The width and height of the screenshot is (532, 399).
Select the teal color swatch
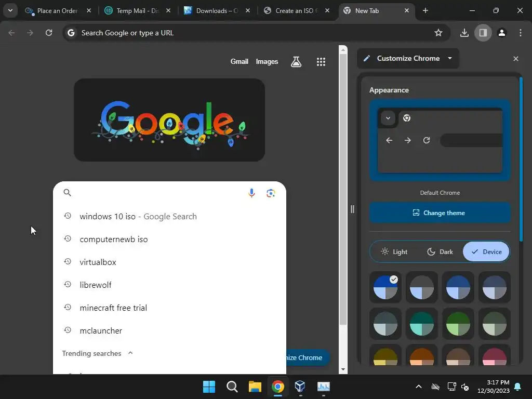pyautogui.click(x=422, y=324)
